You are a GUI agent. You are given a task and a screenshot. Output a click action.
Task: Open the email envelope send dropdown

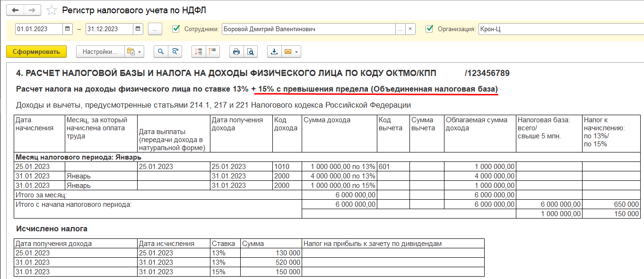(x=291, y=52)
